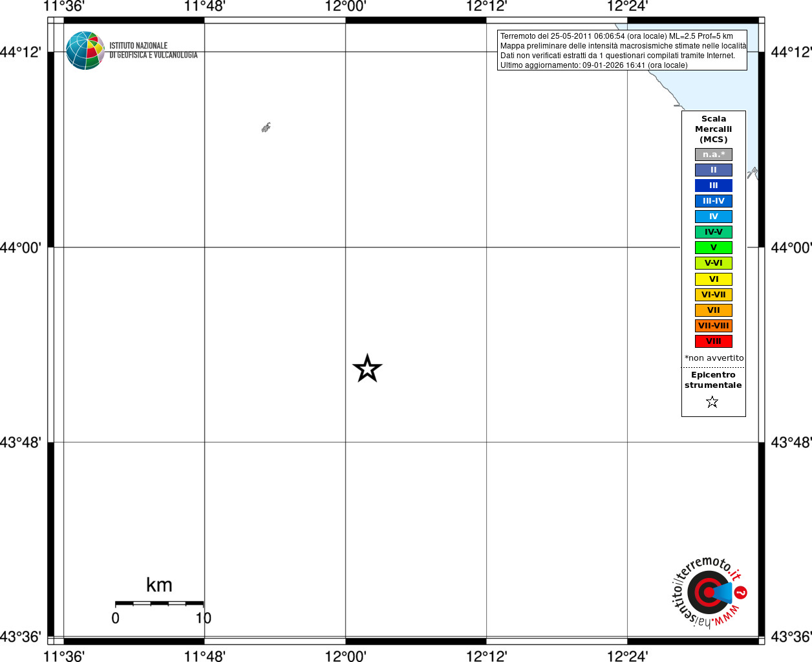
Task: Select the orange VII legend swatch
Action: [x=714, y=310]
